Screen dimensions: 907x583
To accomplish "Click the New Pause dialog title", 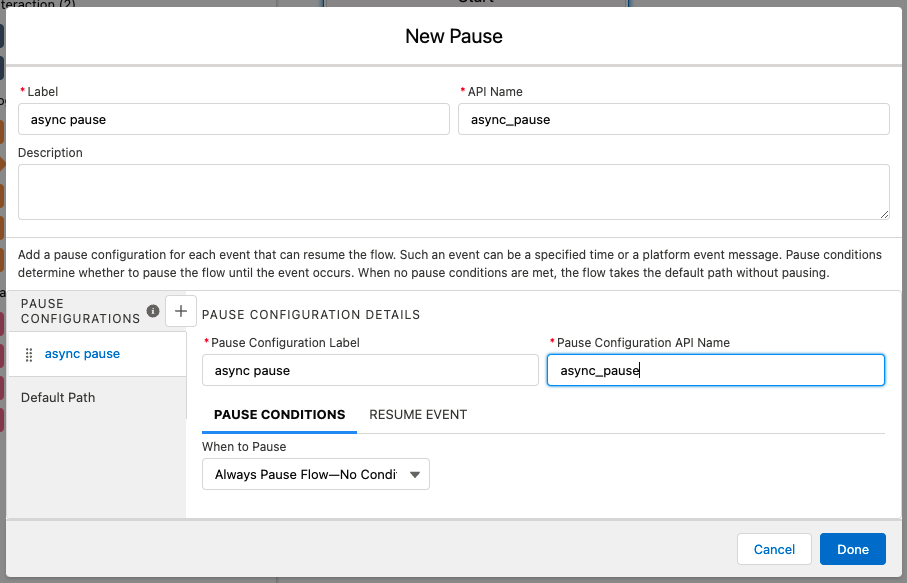I will click(x=454, y=36).
